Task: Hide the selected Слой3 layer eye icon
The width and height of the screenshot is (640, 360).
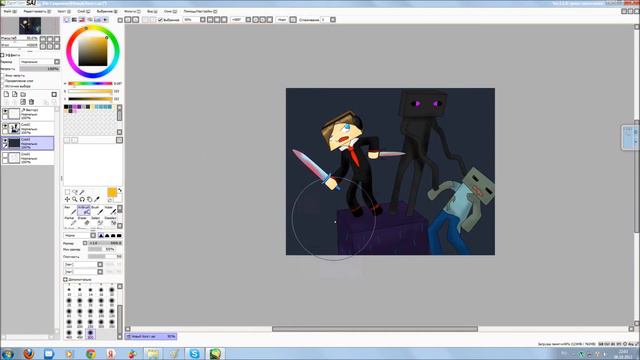Action: 5,141
